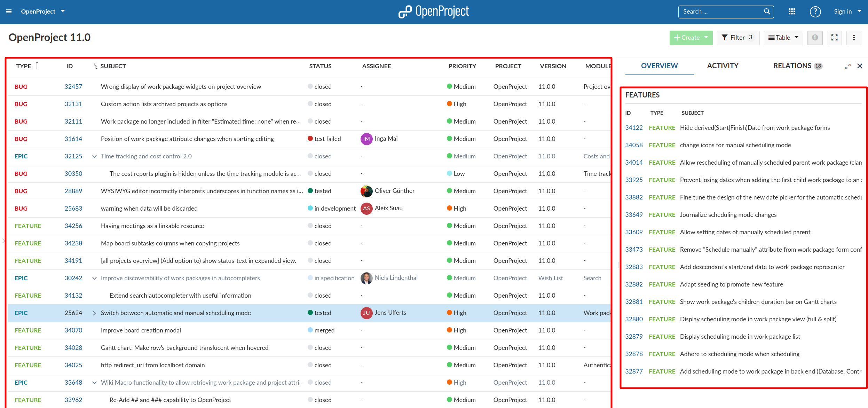This screenshot has width=868, height=408.
Task: Activate fullscreen view for the work package table
Action: point(834,38)
